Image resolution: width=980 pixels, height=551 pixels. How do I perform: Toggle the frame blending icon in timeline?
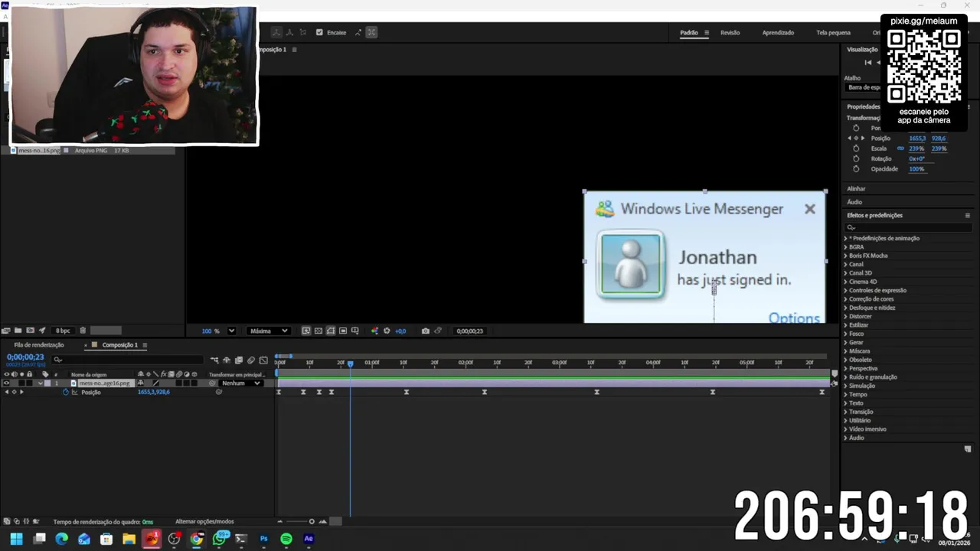[x=239, y=360]
